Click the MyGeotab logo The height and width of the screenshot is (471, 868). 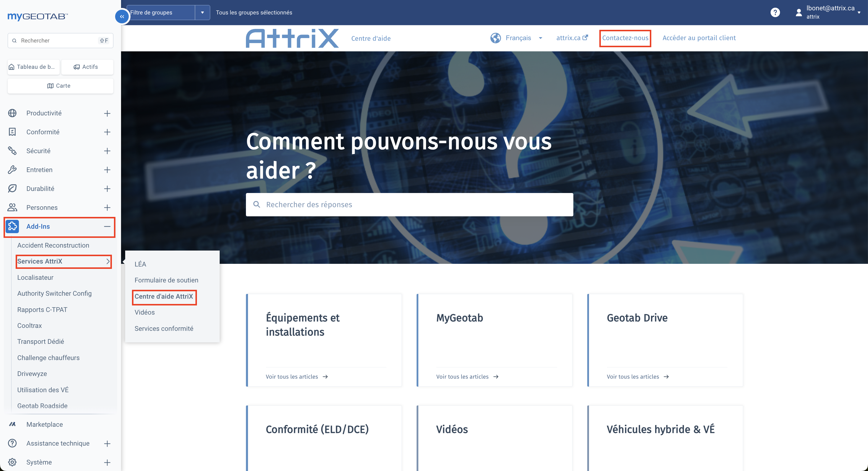pyautogui.click(x=37, y=16)
